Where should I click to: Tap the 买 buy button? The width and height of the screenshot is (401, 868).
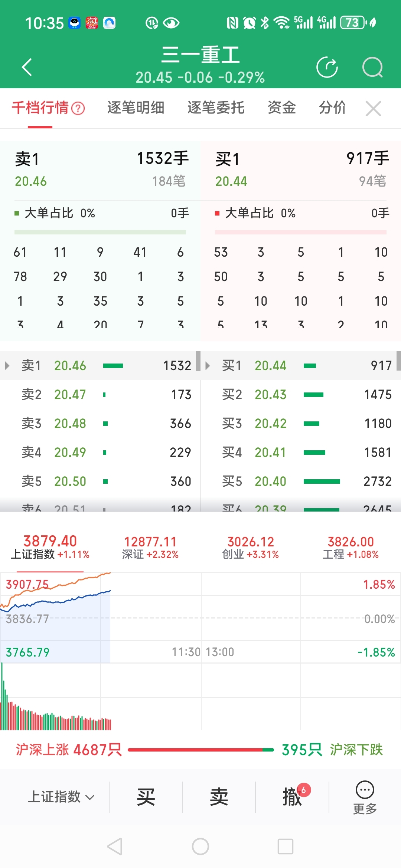pos(146,796)
